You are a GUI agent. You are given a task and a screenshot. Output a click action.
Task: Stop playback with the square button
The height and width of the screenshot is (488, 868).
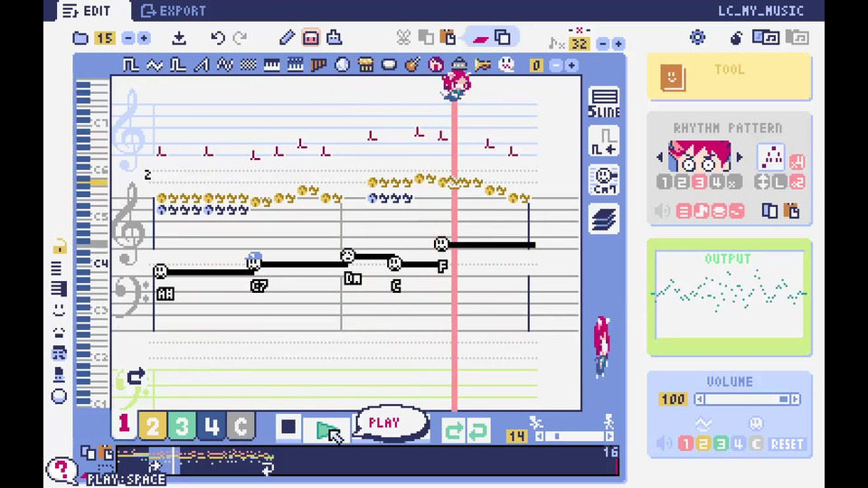click(x=288, y=427)
